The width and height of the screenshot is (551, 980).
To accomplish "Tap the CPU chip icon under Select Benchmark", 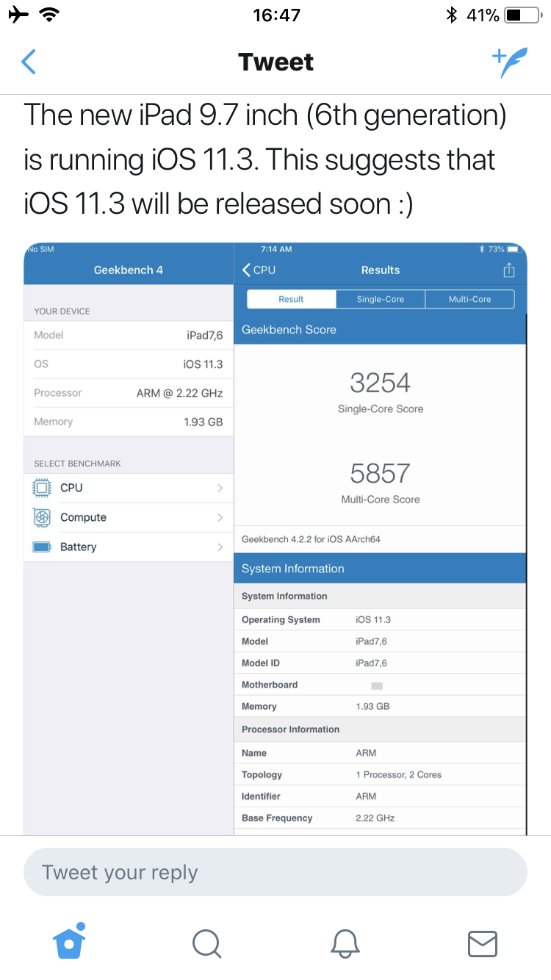I will coord(42,488).
